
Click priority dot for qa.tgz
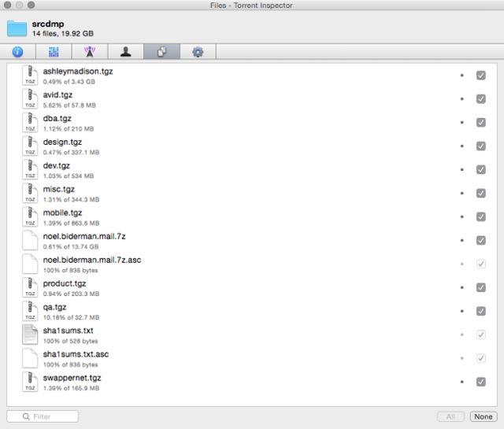pos(462,311)
